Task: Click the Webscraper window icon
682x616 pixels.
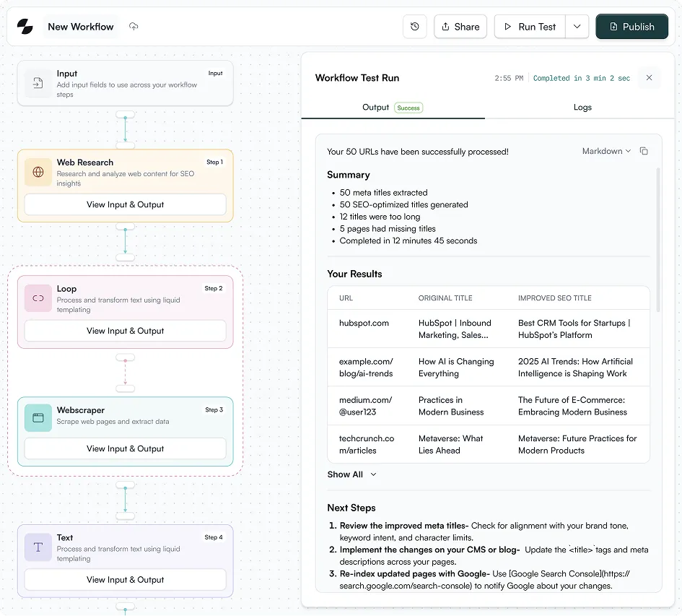Action: click(x=38, y=418)
